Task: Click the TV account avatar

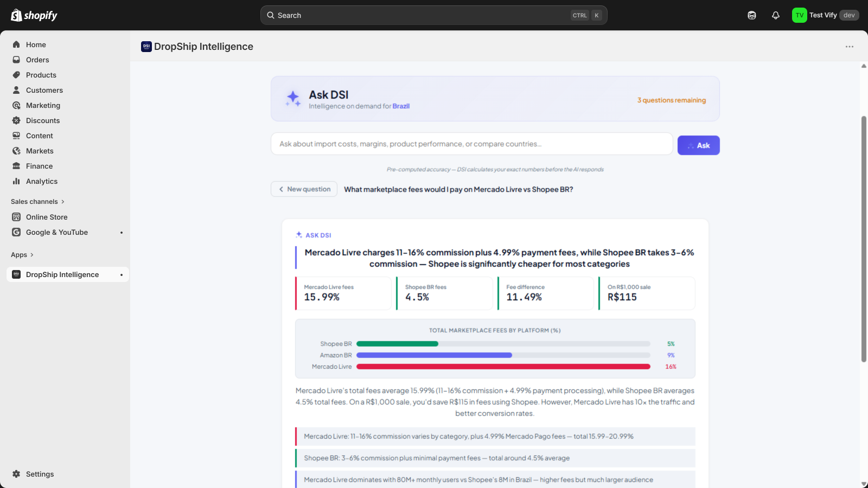Action: coord(799,15)
